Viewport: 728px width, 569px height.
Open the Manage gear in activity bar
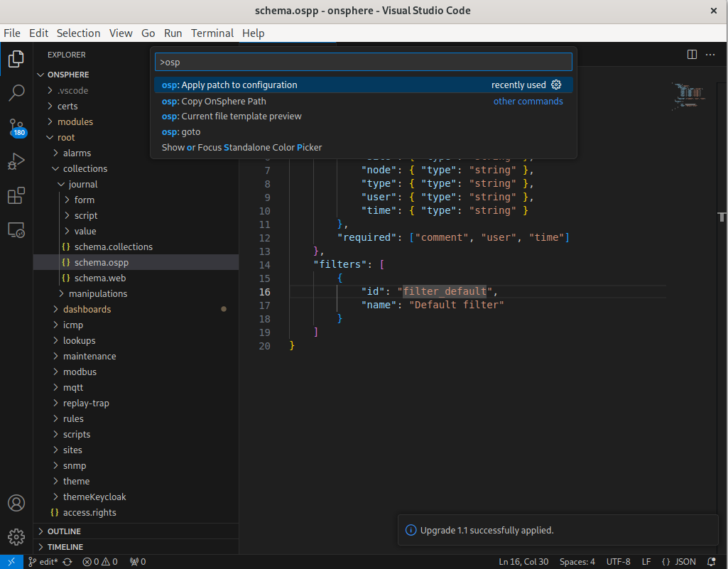[16, 537]
